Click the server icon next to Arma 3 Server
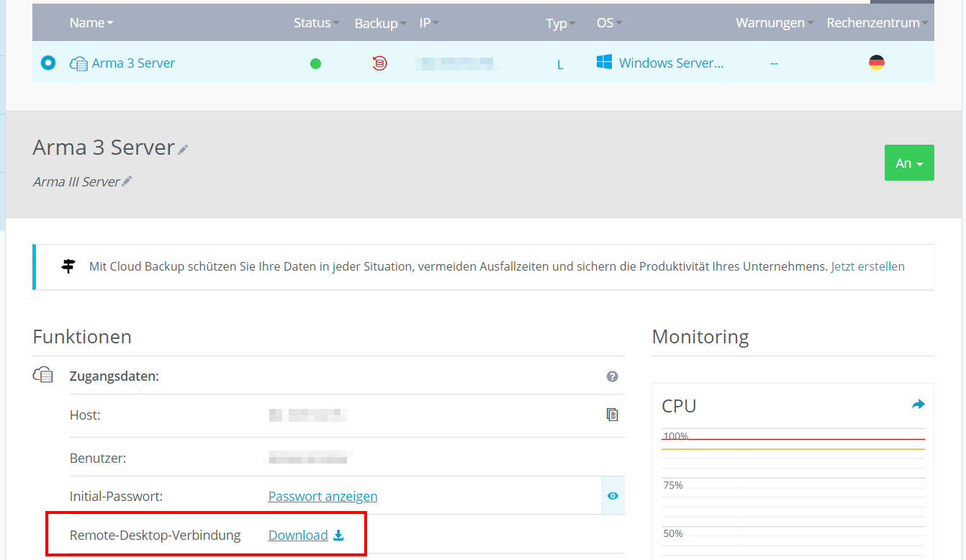966x560 pixels. (78, 63)
